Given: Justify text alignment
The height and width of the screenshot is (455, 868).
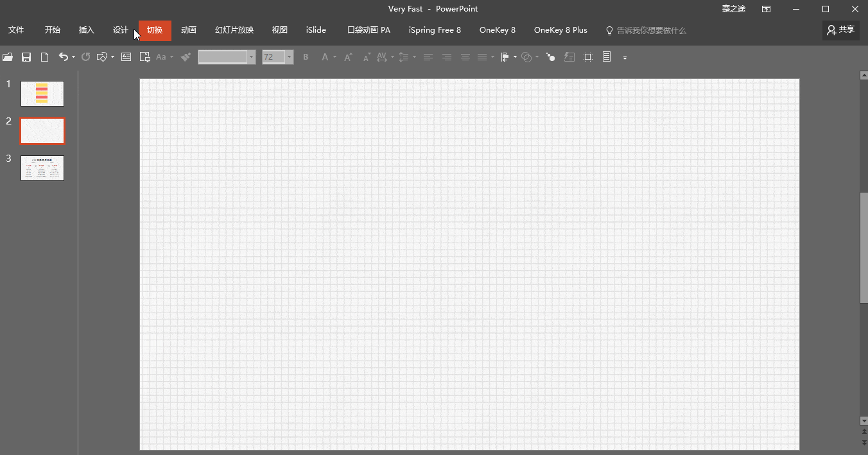Looking at the screenshot, I should point(482,57).
